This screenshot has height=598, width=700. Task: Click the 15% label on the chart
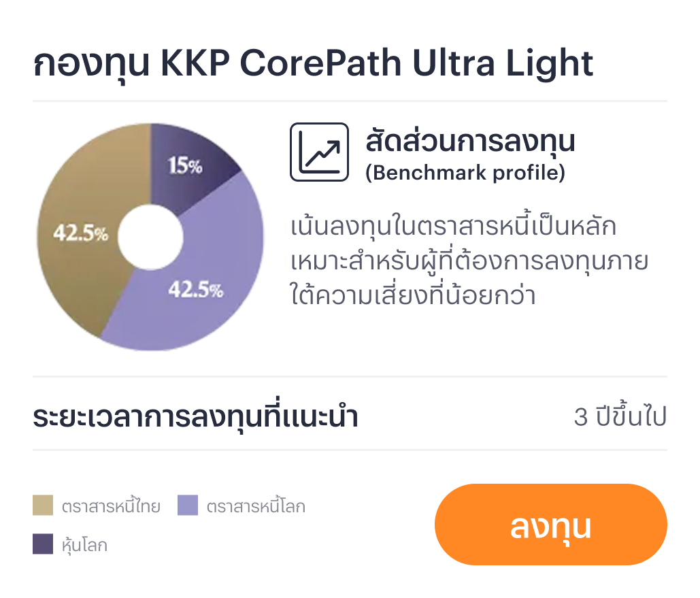coord(185,165)
